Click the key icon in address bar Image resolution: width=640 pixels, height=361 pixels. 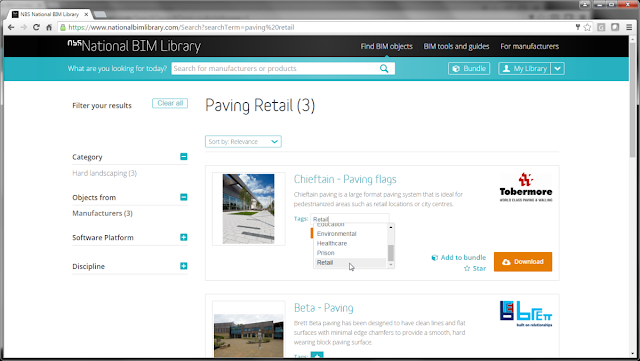click(x=578, y=27)
